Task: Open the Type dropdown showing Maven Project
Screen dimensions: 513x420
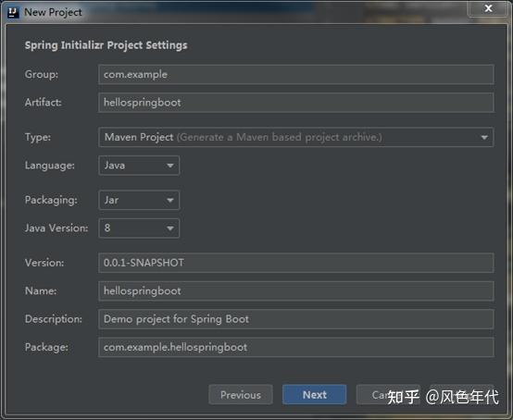Action: point(295,137)
